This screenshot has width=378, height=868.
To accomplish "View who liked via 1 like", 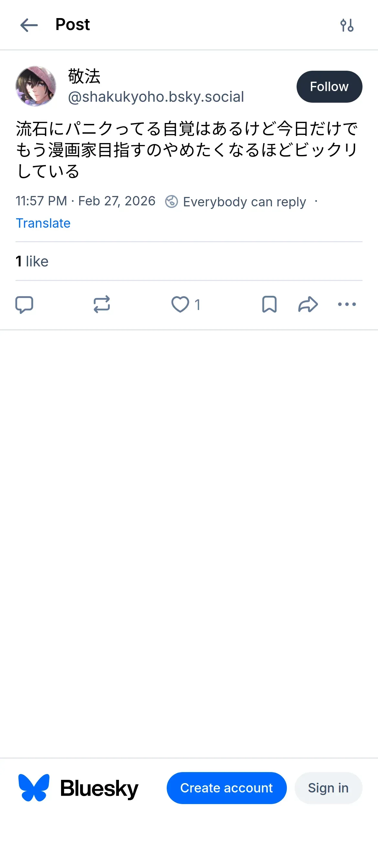I will (x=32, y=262).
